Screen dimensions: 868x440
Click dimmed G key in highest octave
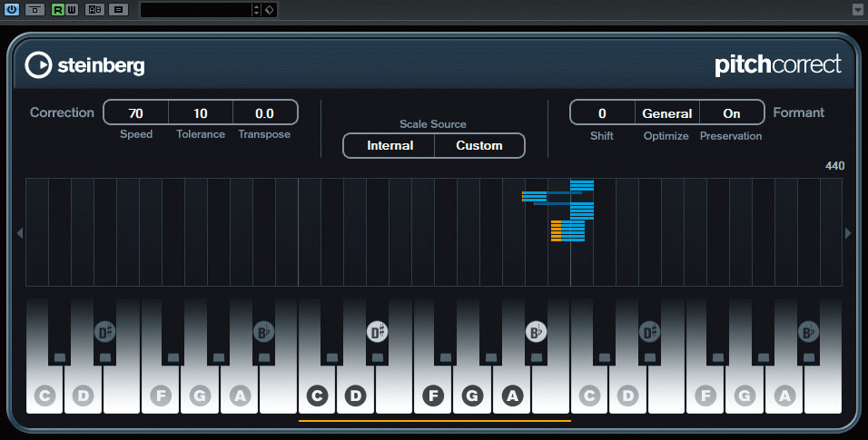[745, 396]
